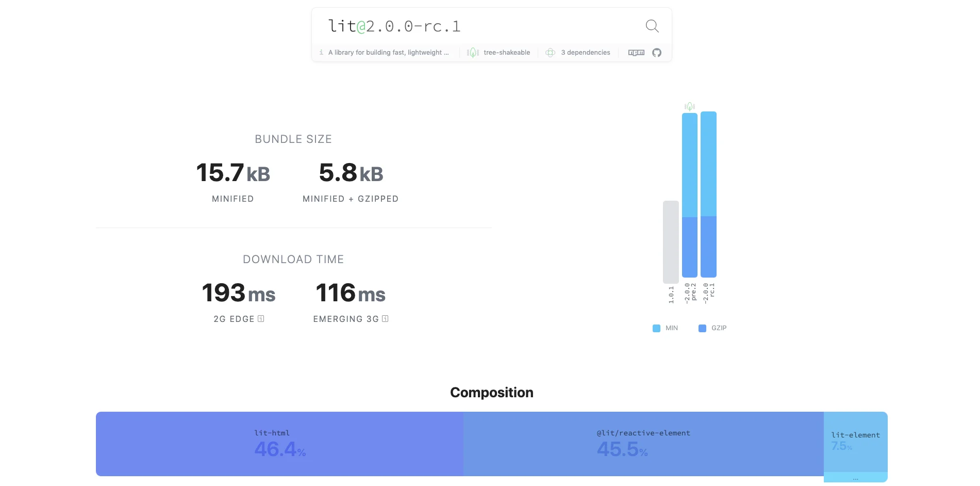Toggle the MIN legend swatch
980x486 pixels.
(656, 328)
